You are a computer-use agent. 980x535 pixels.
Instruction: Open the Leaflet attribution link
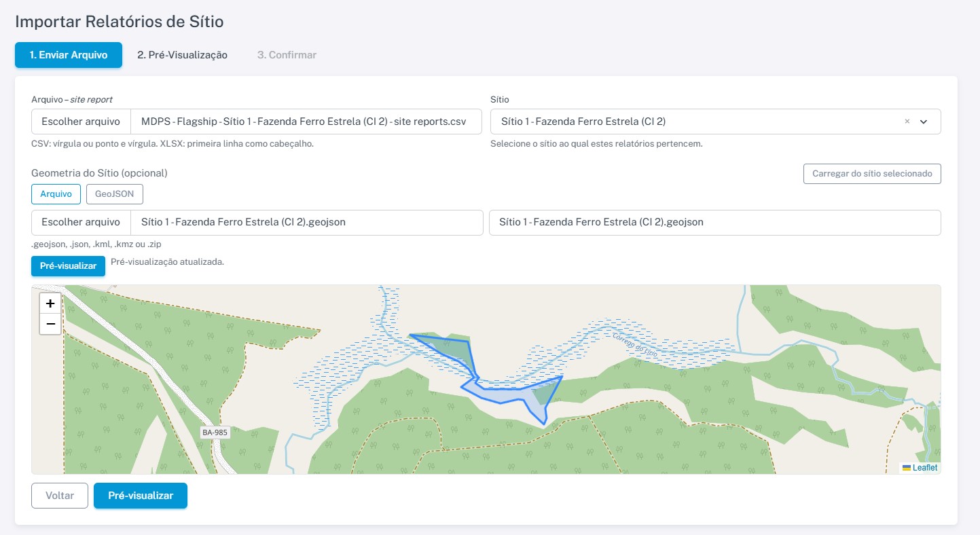click(924, 468)
